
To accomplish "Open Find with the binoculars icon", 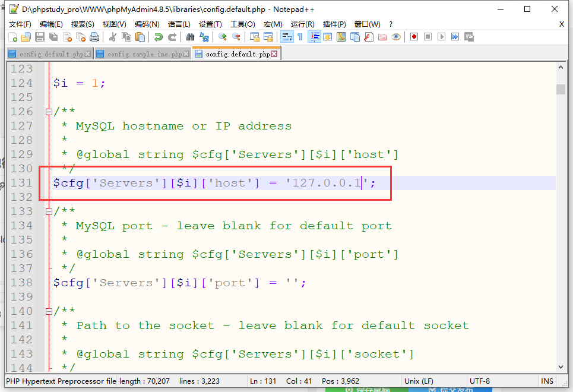I will click(190, 37).
